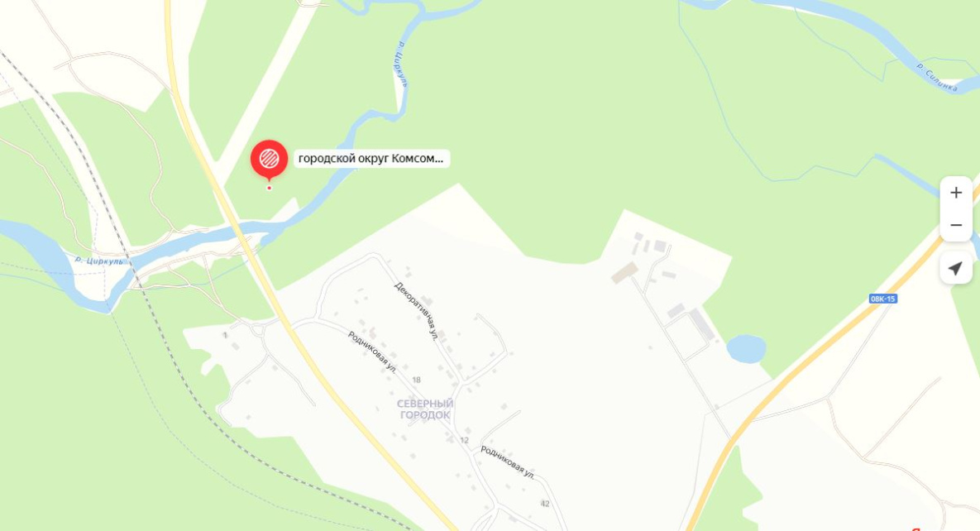Viewport: 980px width, 531px height.
Task: Select house number 12 on map
Action: (465, 440)
